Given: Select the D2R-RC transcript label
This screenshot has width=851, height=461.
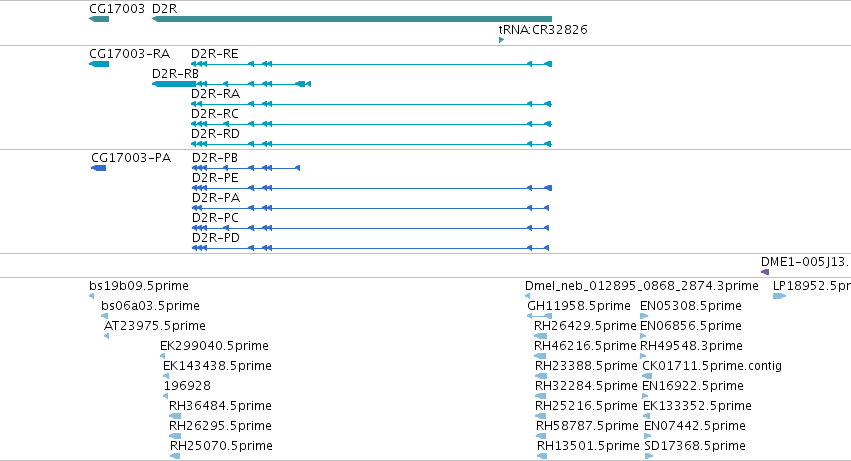Looking at the screenshot, I should pos(215,113).
